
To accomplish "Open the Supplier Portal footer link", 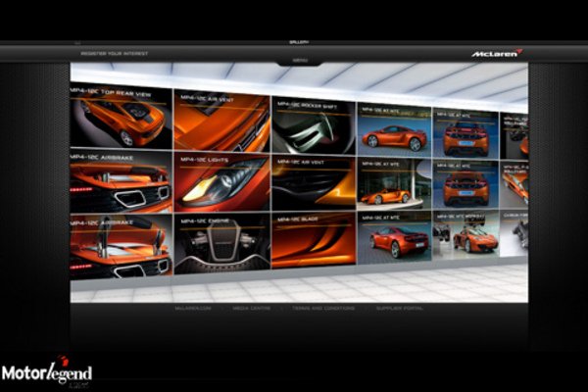I will pos(400,308).
